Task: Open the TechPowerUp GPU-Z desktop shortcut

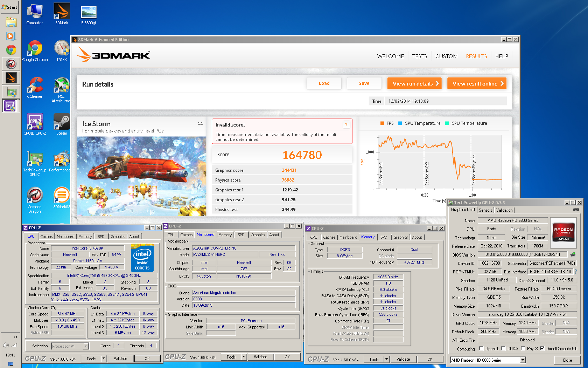Action: point(35,163)
